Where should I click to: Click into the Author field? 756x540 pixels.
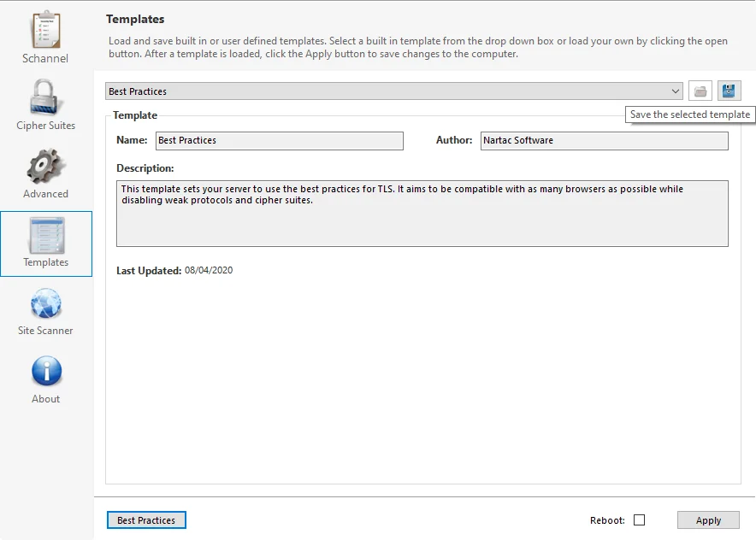[x=604, y=141]
